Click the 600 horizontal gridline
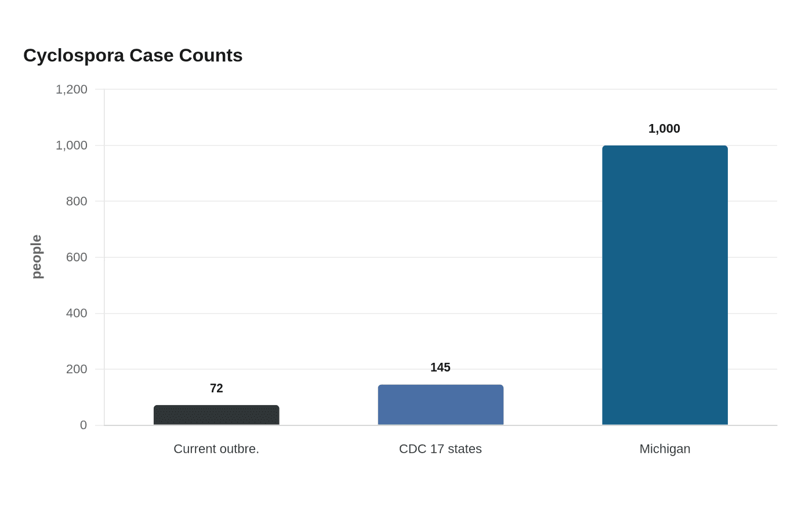Image resolution: width=812 pixels, height=510 pixels. point(441,257)
